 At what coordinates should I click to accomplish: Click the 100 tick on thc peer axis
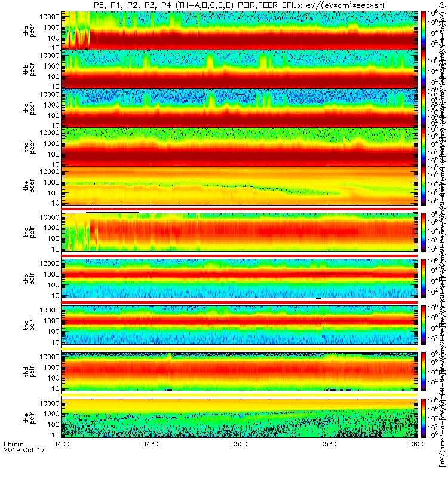(53, 115)
